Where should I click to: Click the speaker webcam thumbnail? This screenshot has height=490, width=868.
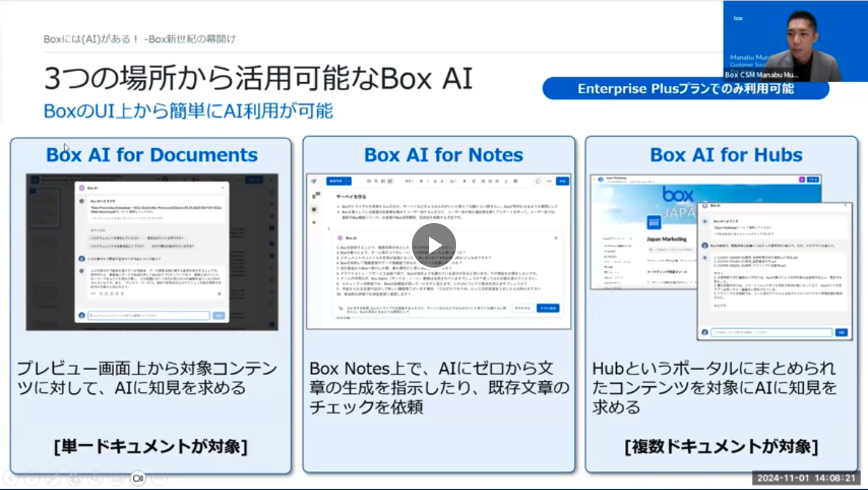[x=795, y=41]
